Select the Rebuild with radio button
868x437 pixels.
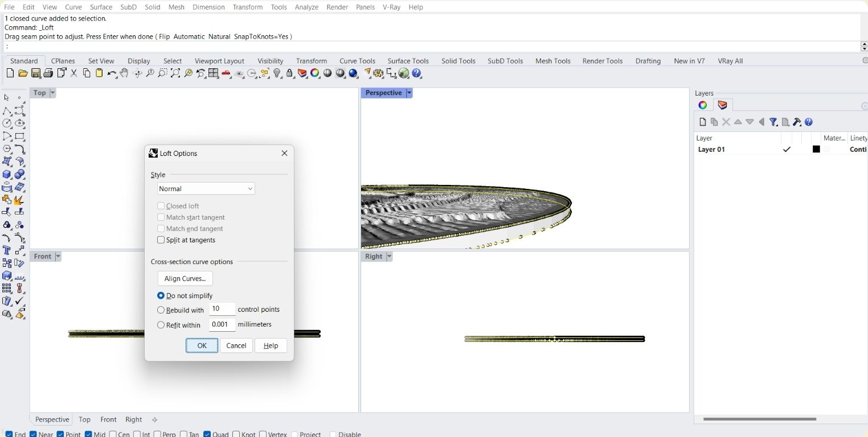[161, 310]
